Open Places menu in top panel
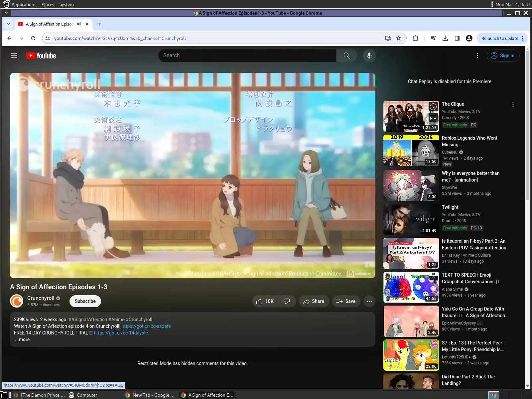The height and width of the screenshot is (399, 532). (48, 4)
